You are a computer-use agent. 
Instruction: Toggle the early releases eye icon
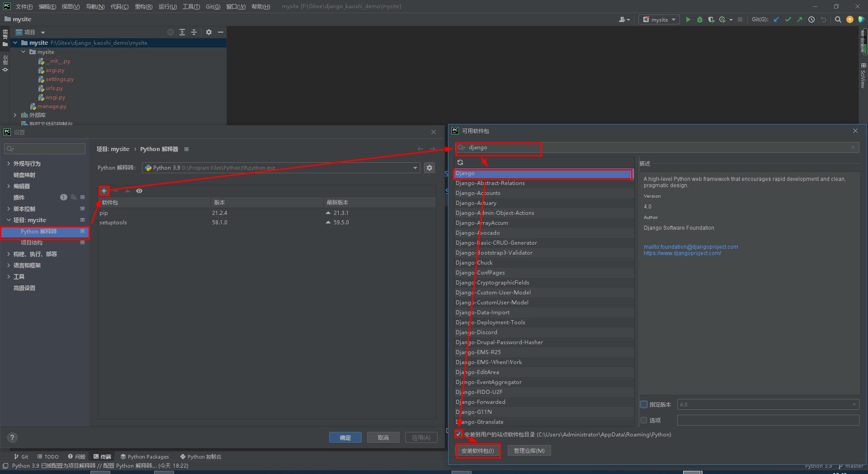click(139, 191)
